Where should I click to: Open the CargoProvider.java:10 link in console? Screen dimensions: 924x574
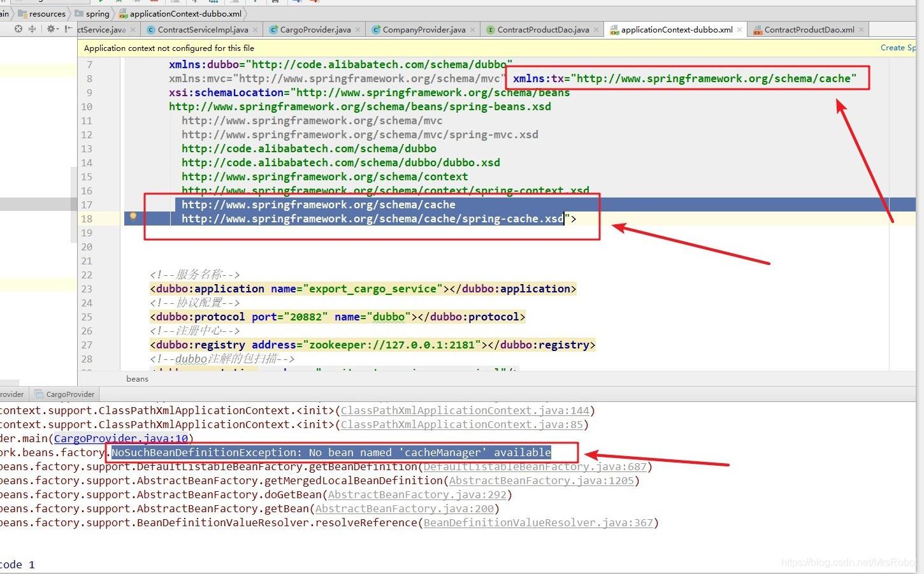(x=121, y=439)
